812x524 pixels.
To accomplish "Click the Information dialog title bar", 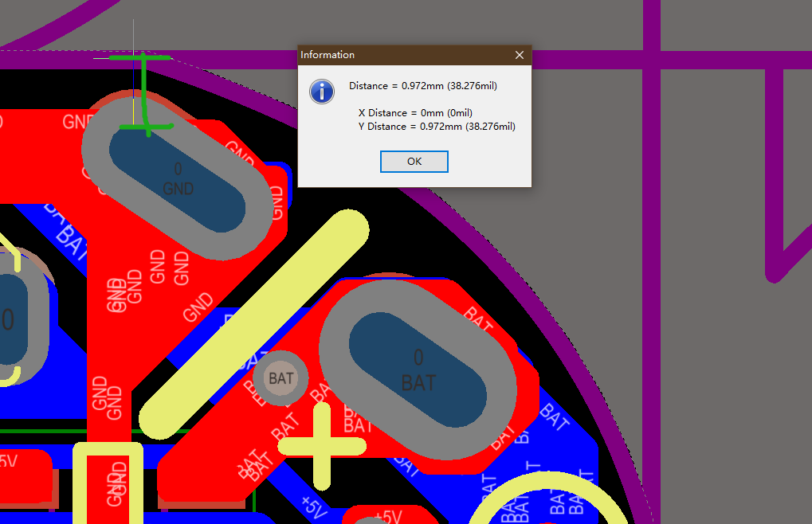I will click(414, 55).
